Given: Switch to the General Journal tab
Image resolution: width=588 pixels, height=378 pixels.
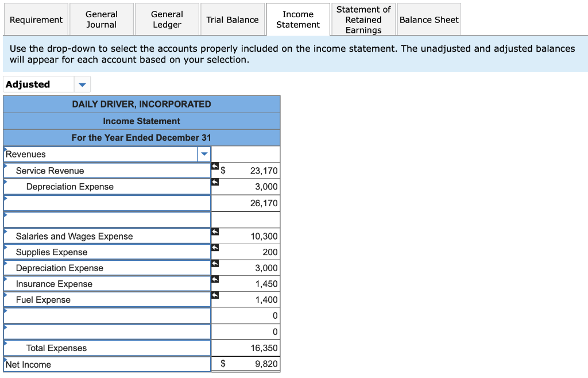Looking at the screenshot, I should (102, 20).
